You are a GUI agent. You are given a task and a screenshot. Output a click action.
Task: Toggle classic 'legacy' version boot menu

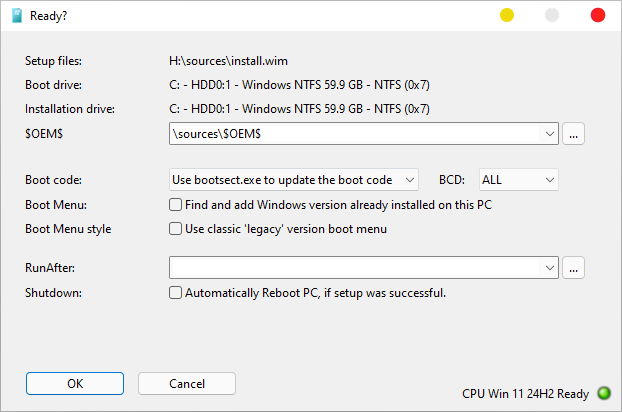tap(176, 229)
